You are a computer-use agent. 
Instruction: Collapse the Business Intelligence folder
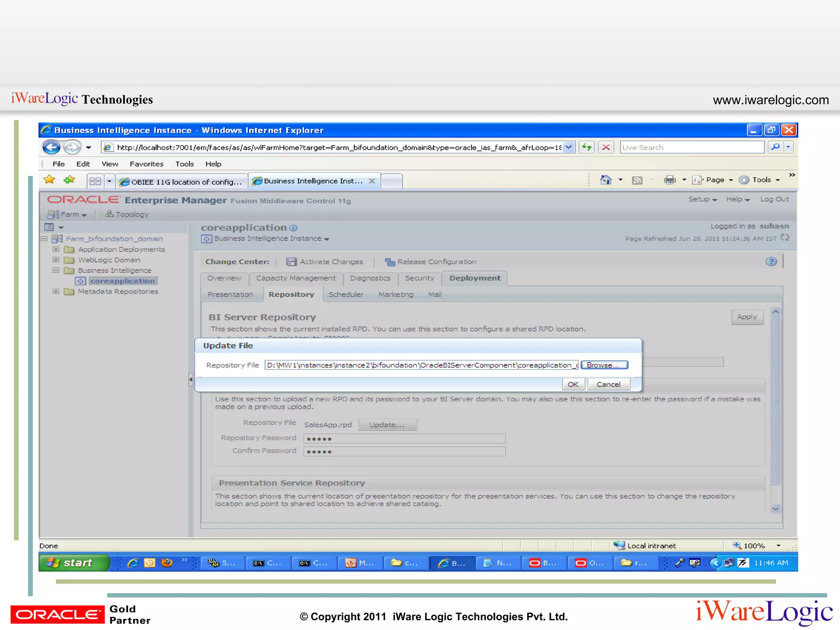tap(56, 270)
